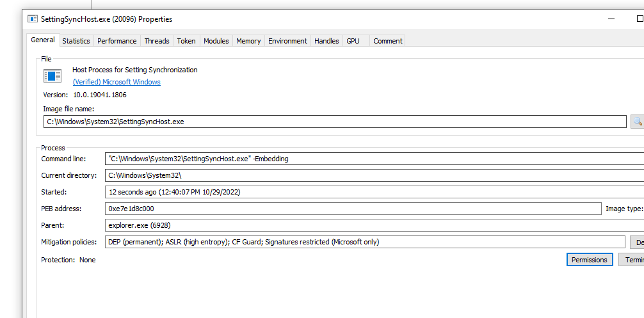Click into the Image file name field
Screen dimensions: 644x318
334,122
